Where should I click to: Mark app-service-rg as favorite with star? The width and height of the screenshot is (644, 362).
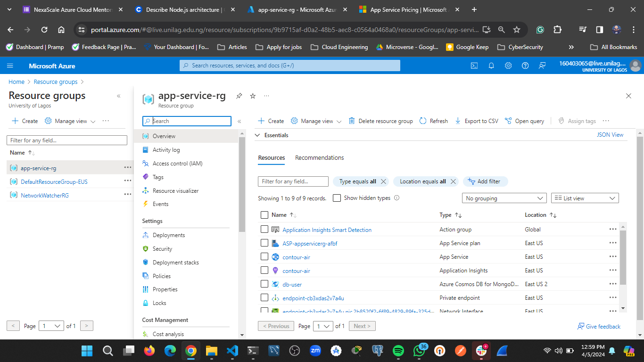[253, 96]
